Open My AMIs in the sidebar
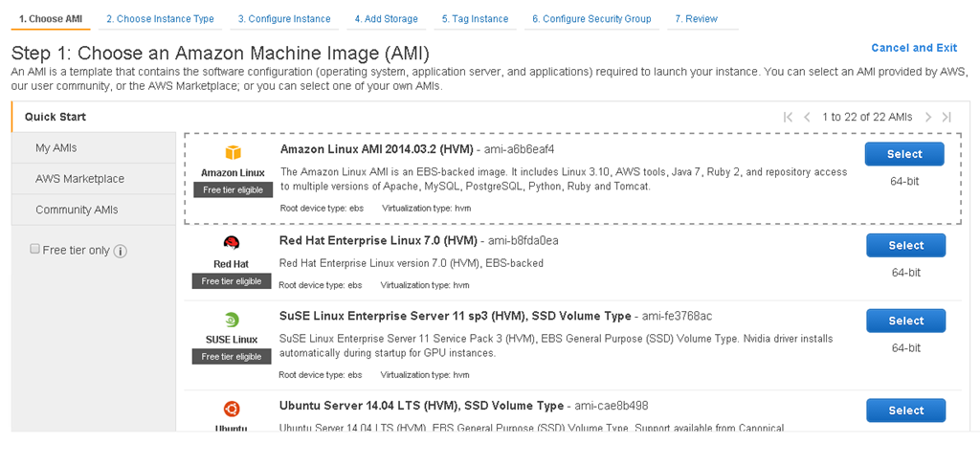Image resolution: width=980 pixels, height=466 pixels. (x=94, y=148)
